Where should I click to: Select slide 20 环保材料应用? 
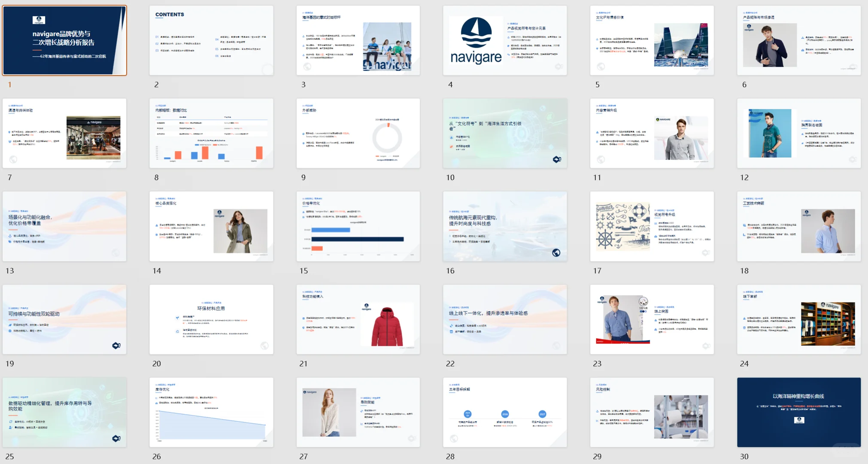[211, 319]
